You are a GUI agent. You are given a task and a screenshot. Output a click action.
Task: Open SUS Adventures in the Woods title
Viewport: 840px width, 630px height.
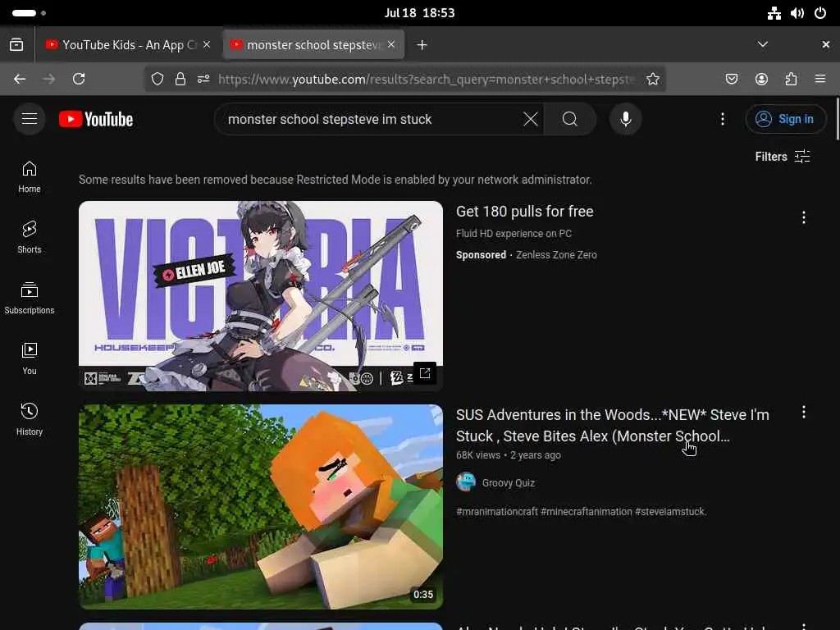612,426
